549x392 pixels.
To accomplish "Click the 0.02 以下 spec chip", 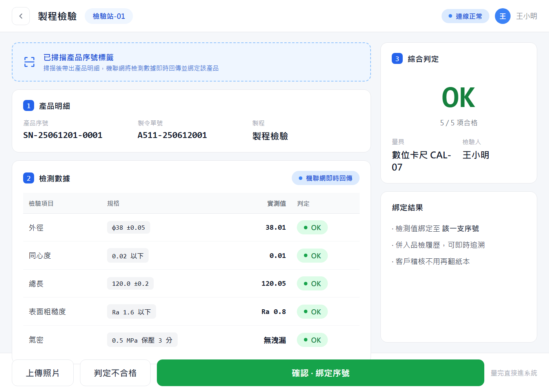I will (128, 256).
